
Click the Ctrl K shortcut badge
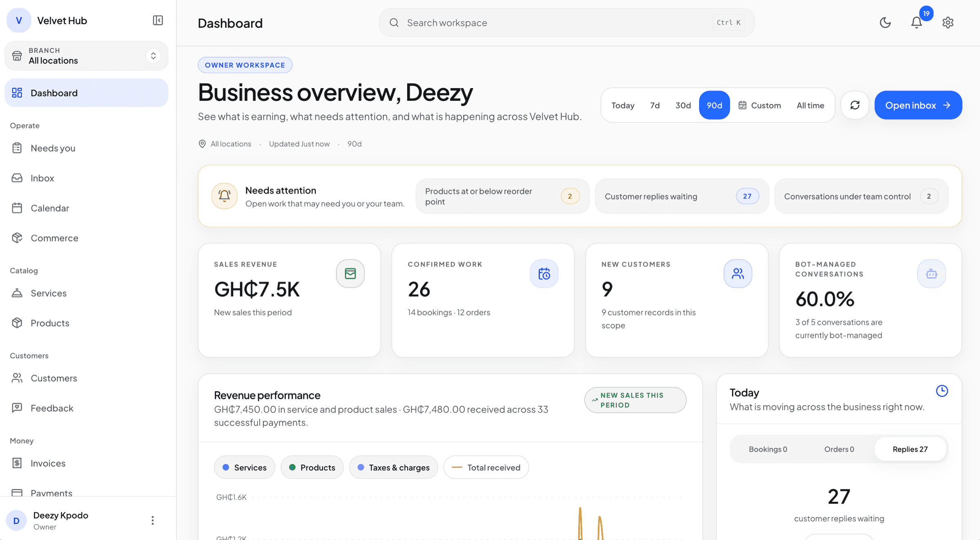point(728,23)
